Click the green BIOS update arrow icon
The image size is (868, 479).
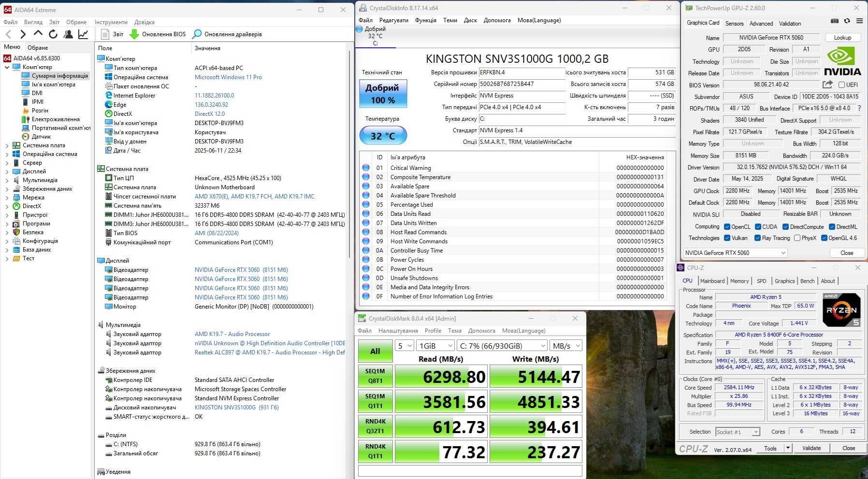click(134, 34)
